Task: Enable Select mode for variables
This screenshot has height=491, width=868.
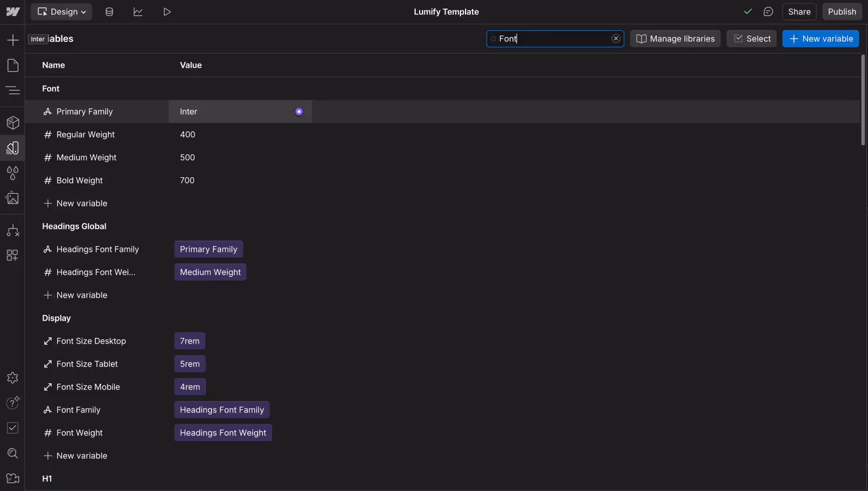Action: [x=751, y=38]
